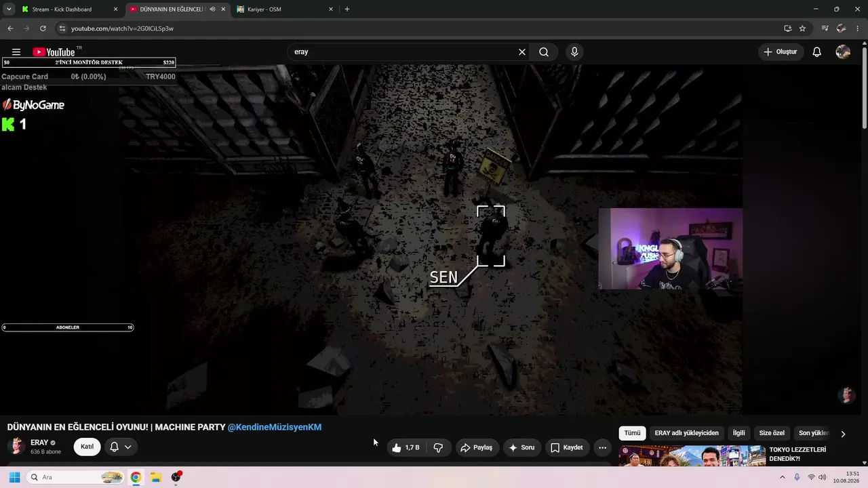Like the video with thumbs up
The width and height of the screenshot is (868, 488).
(x=406, y=447)
